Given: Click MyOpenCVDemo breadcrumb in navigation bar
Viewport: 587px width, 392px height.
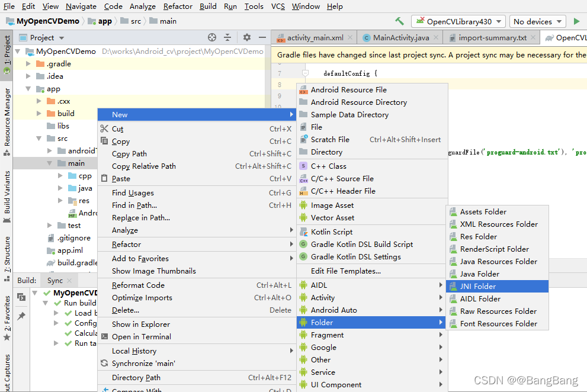Looking at the screenshot, I should [43, 21].
